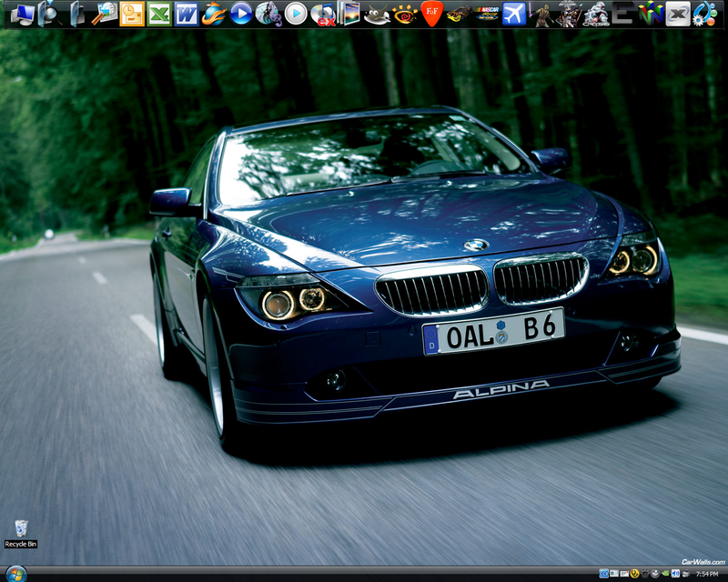Launch the white round play button player

tap(296, 14)
